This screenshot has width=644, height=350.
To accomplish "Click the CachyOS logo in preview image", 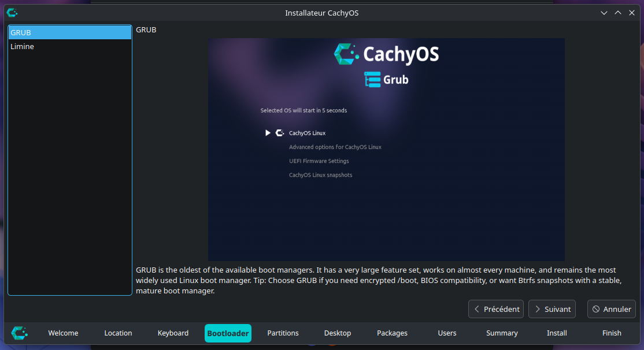I will pos(346,54).
